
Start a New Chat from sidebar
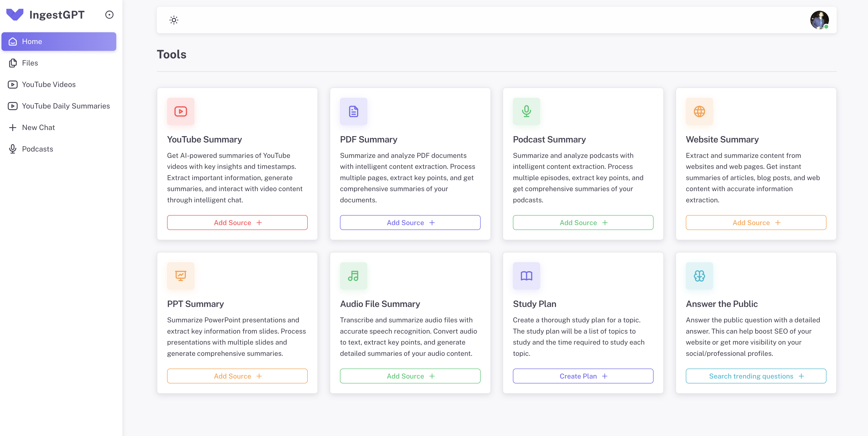(38, 128)
